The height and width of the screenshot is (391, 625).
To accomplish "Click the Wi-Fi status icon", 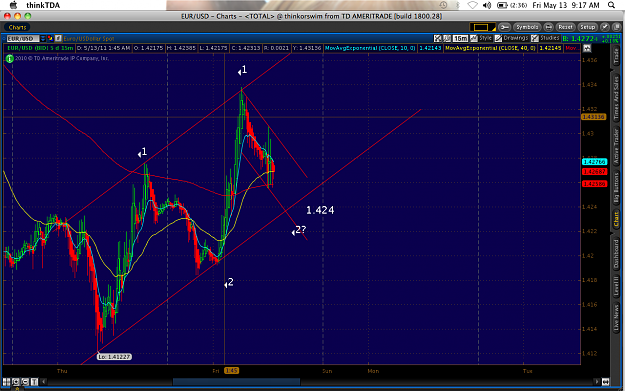I will point(472,5).
